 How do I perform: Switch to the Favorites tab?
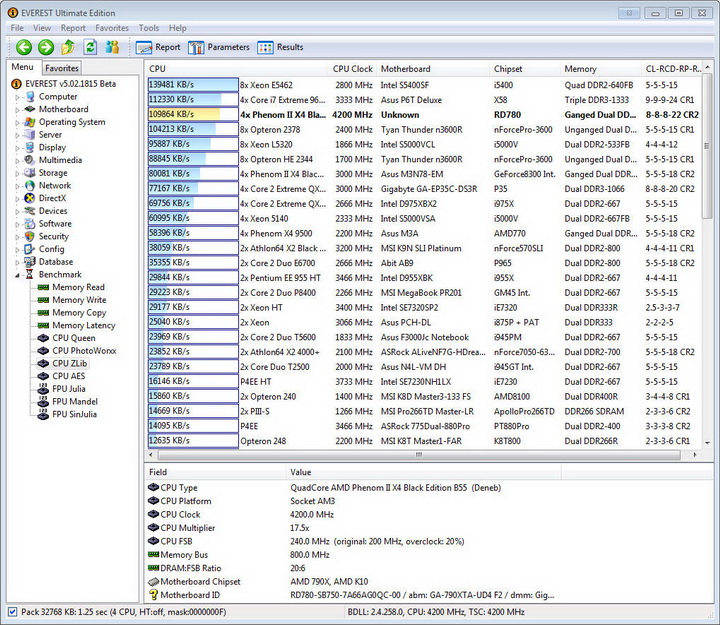tap(62, 68)
